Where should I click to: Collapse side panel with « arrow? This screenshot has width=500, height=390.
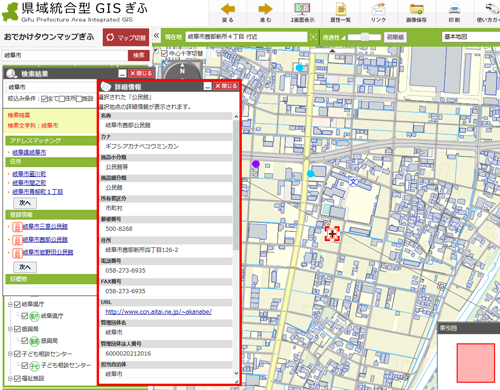click(156, 35)
